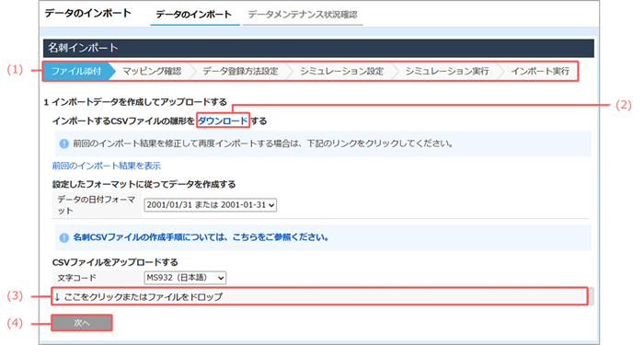Jump to the シミュレーション設定 step
The image size is (644, 345).
341,71
